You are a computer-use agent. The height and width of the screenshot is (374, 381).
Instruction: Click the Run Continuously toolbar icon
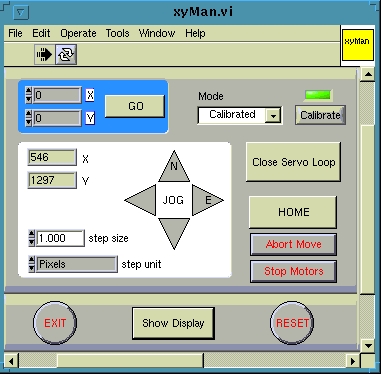66,54
